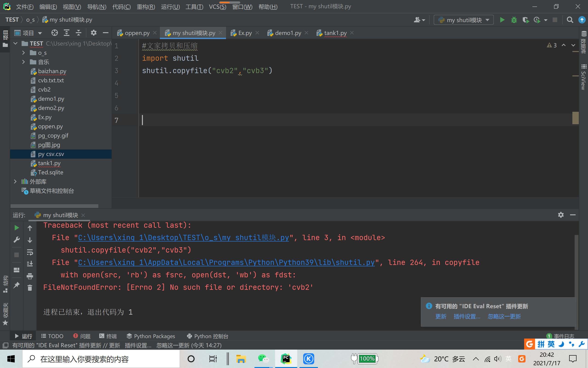Click 插件设置... in plugin notification
Screen dimensions: 588x368
point(467,316)
